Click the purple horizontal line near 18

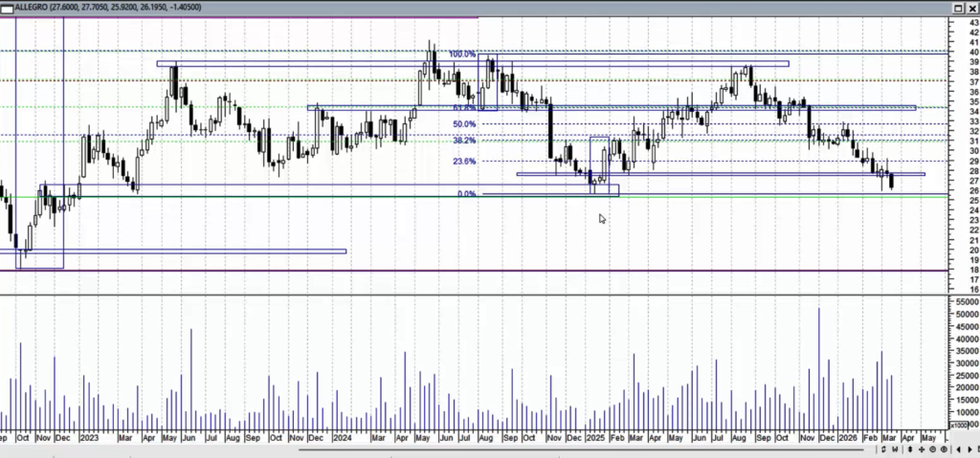click(x=475, y=271)
